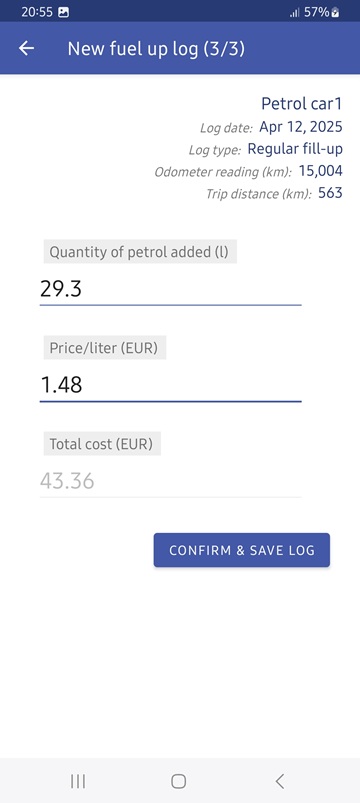Edit the quantity of petrol field
Image resolution: width=360 pixels, height=803 pixels.
point(171,290)
